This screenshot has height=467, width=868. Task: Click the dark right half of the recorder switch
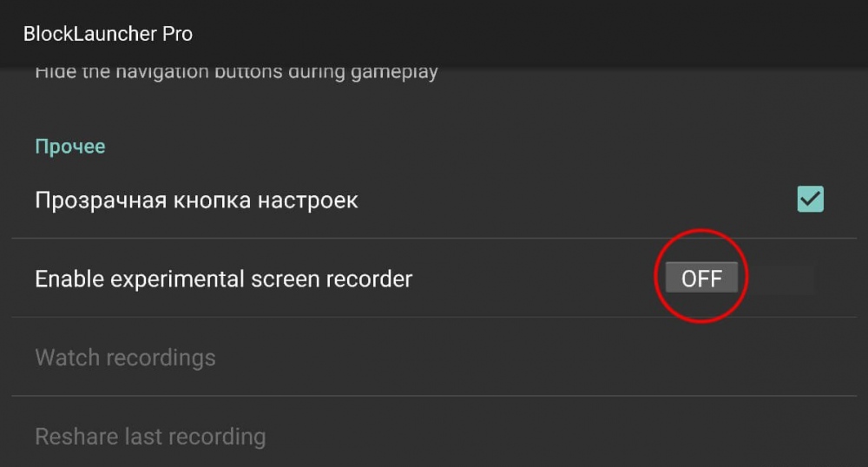pos(777,278)
